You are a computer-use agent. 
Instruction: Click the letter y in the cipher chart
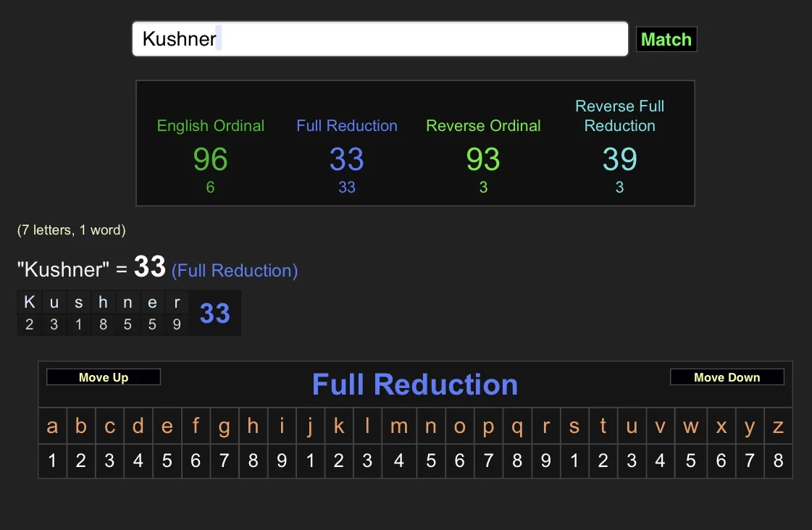[749, 426]
